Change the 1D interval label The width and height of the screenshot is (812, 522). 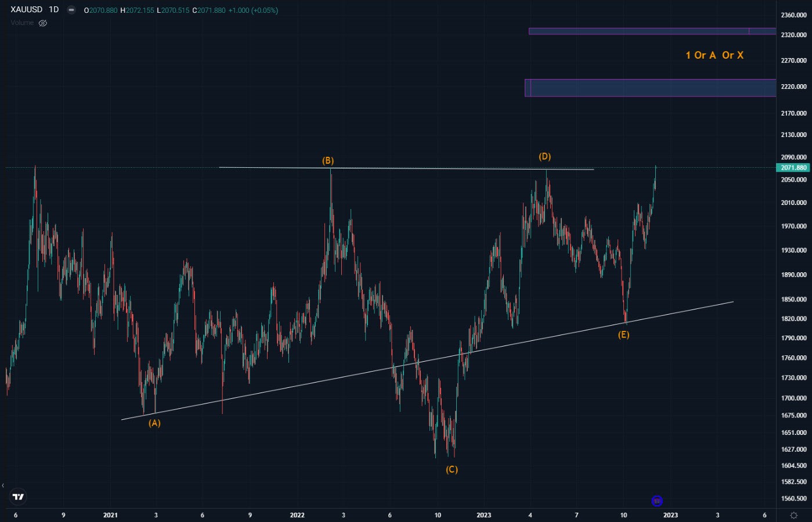pos(54,9)
